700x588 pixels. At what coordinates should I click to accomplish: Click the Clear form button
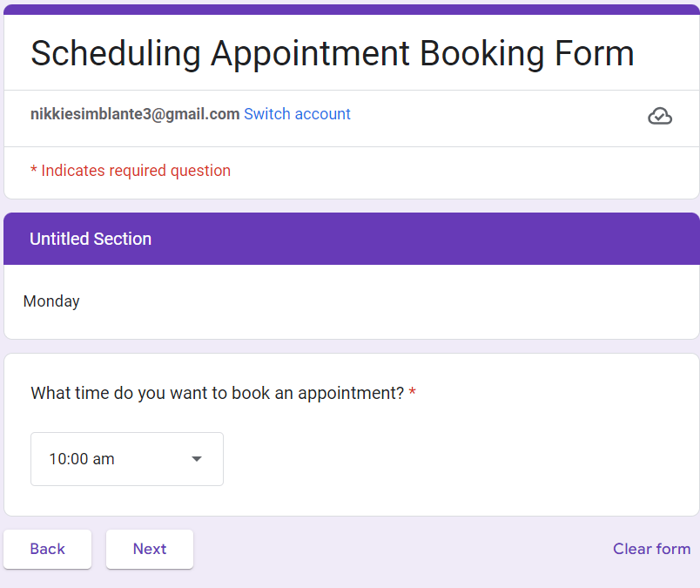click(x=651, y=549)
